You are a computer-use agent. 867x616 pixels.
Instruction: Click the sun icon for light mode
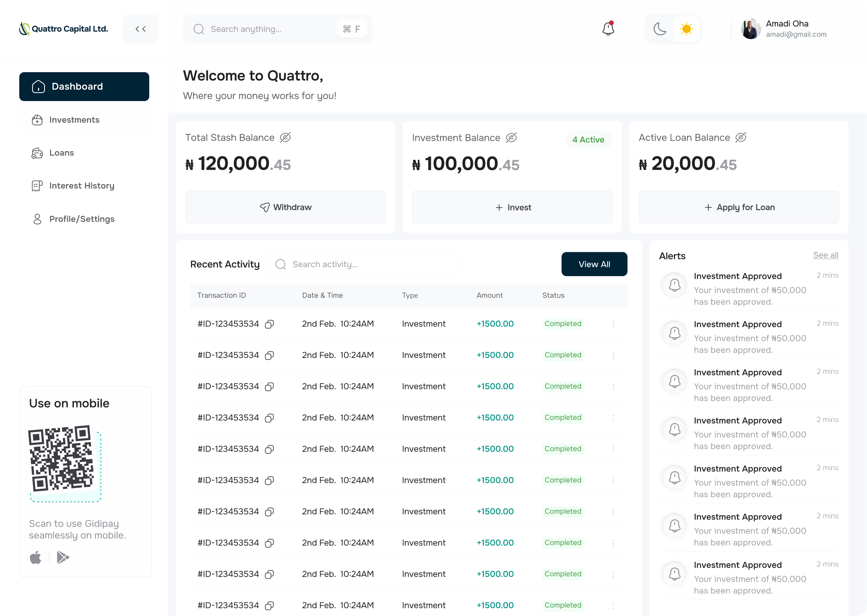coord(687,29)
